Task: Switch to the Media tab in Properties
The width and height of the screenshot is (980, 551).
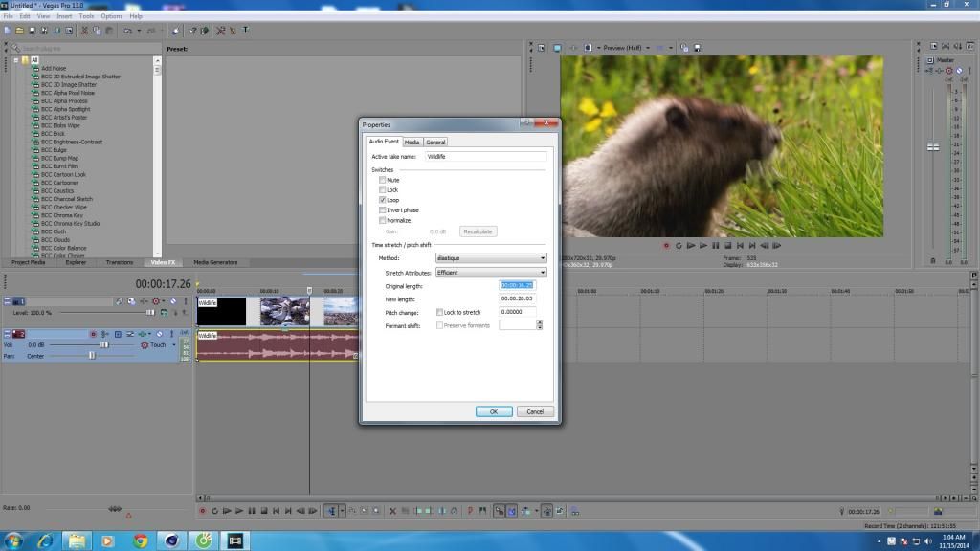Action: [x=412, y=143]
